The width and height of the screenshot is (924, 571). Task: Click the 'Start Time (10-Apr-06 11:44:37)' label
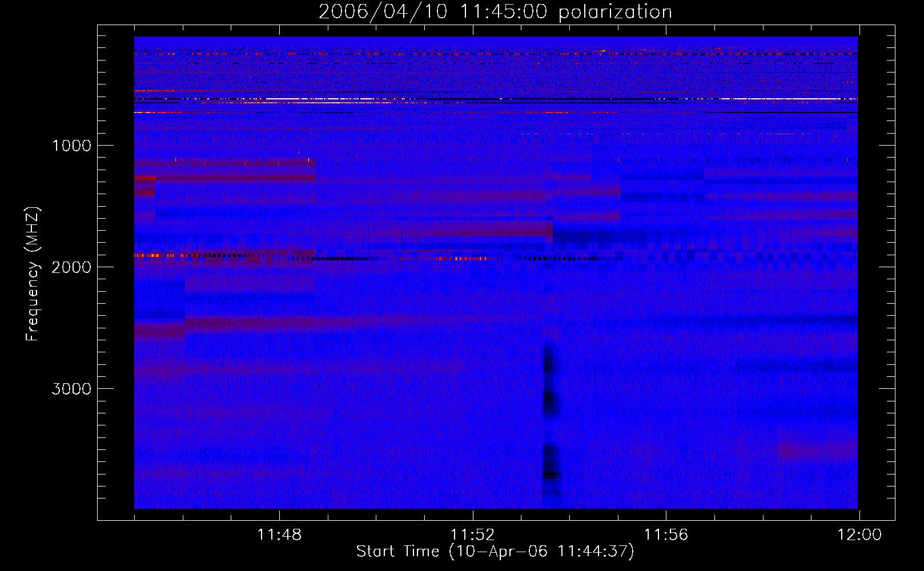point(495,552)
